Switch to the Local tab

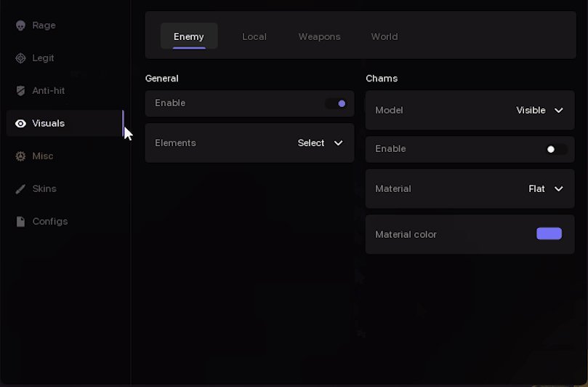(254, 36)
